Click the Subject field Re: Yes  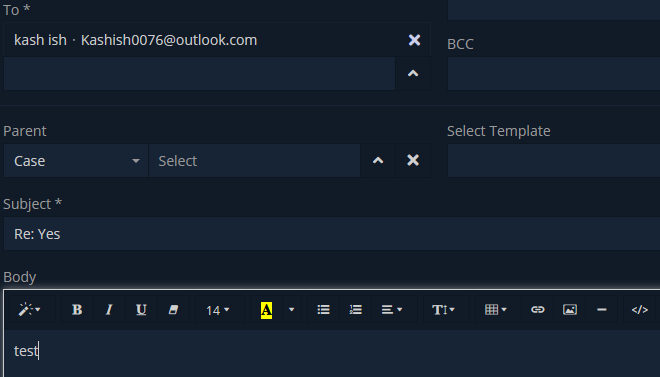point(332,234)
